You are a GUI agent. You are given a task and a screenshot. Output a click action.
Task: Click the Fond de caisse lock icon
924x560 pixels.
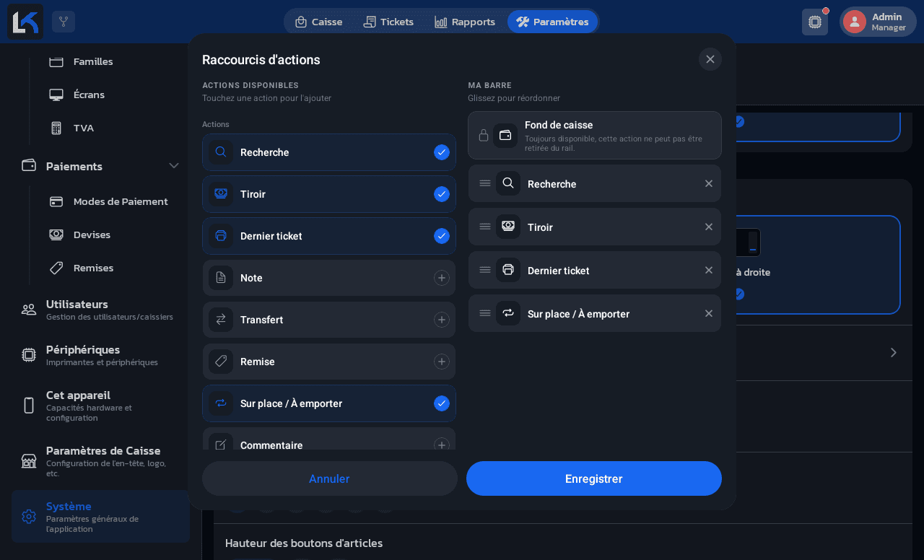tap(484, 135)
